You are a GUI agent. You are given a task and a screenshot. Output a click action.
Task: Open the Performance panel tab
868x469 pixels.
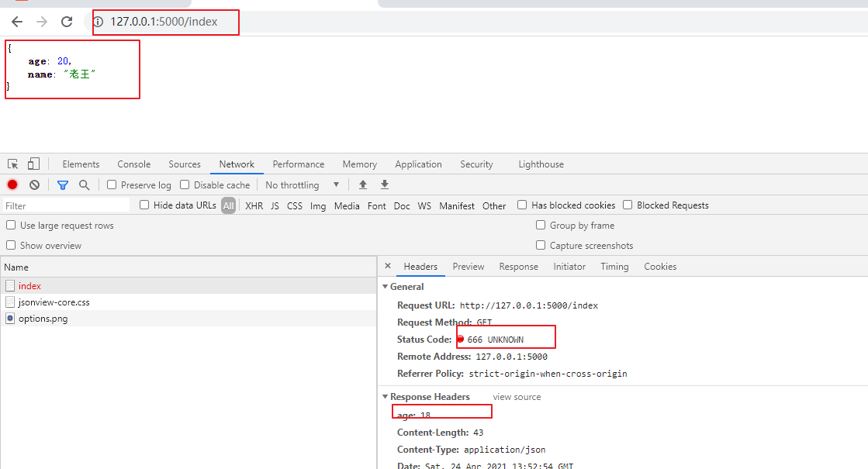click(299, 164)
